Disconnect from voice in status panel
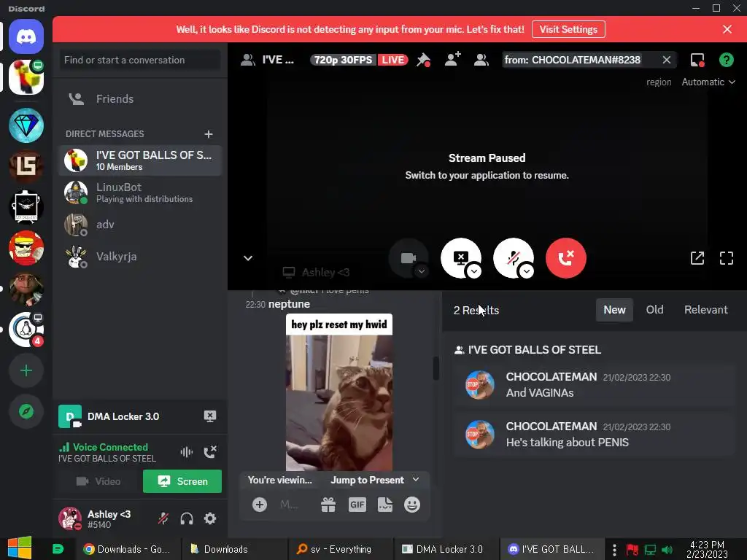Screen dimensions: 747x560 tap(210, 452)
